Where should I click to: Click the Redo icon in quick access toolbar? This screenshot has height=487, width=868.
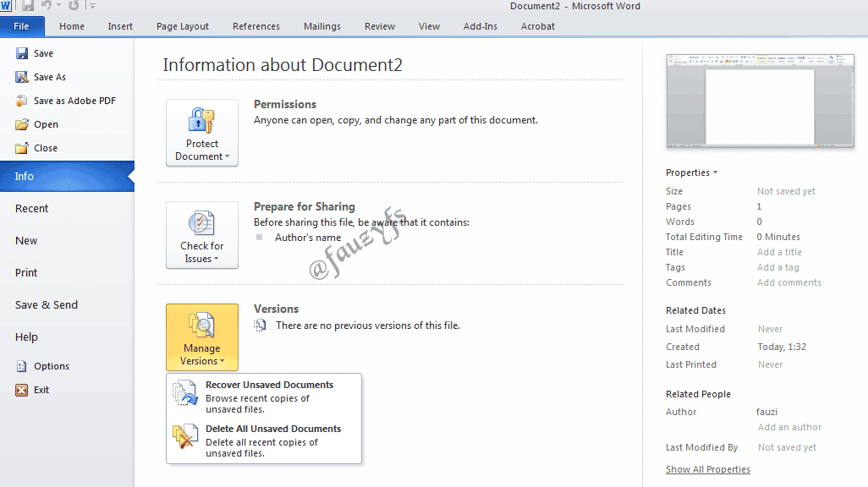coord(74,6)
